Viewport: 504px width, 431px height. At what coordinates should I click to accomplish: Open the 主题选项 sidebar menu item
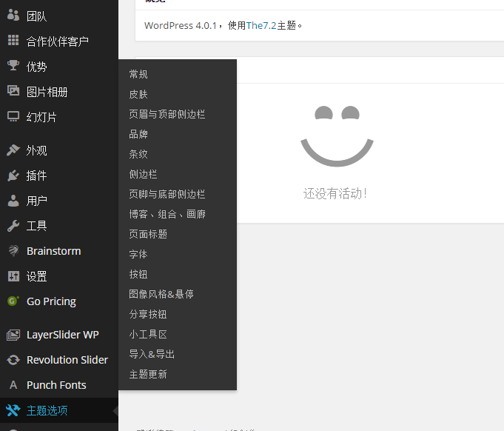coord(47,410)
